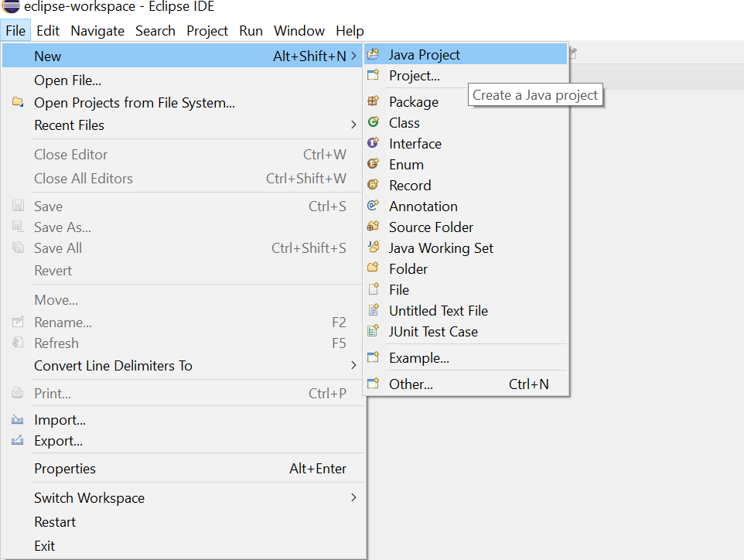Choose Open File... from File menu
Screen dimensions: 744x560
click(x=183, y=80)
